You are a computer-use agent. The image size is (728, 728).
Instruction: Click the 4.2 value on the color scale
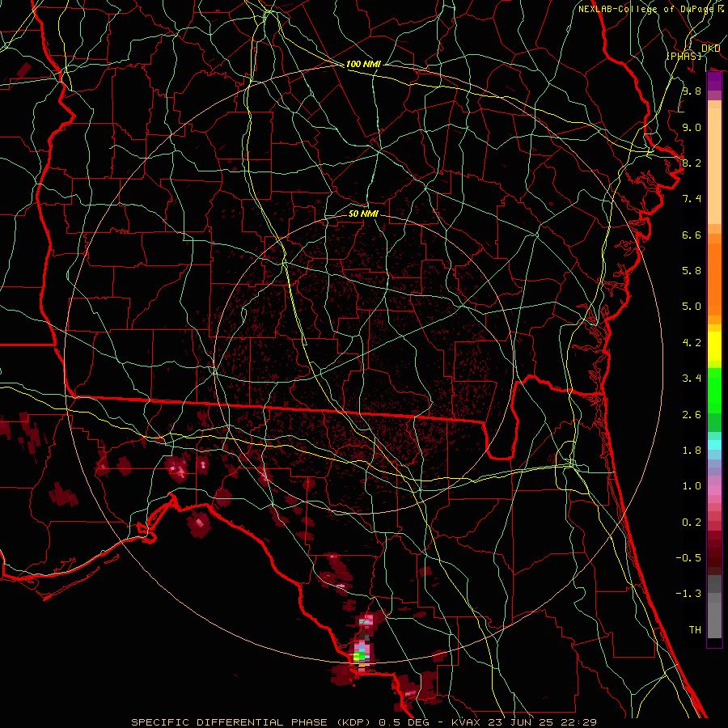coord(692,343)
